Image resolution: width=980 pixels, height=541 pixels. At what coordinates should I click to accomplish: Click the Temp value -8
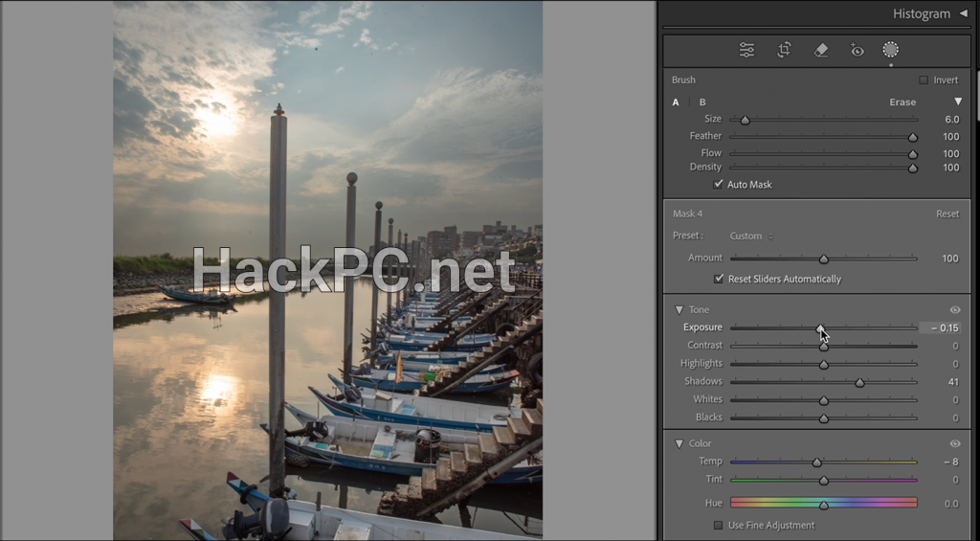950,462
